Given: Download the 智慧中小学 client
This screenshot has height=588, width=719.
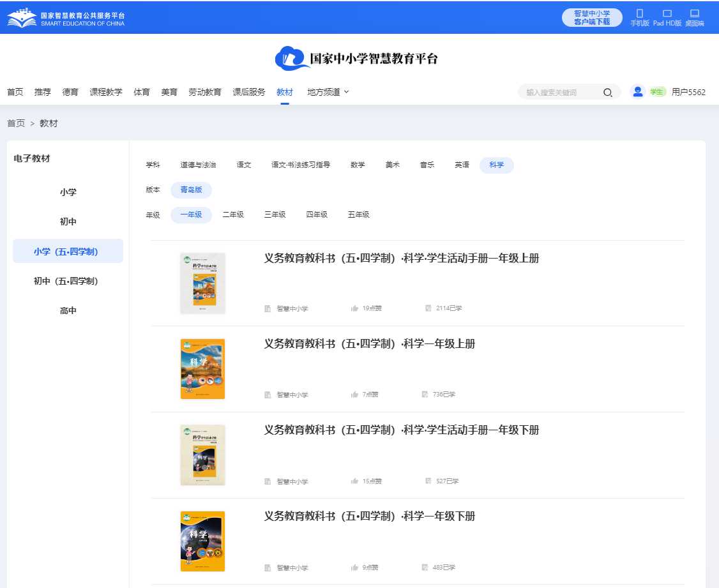Looking at the screenshot, I should [592, 18].
